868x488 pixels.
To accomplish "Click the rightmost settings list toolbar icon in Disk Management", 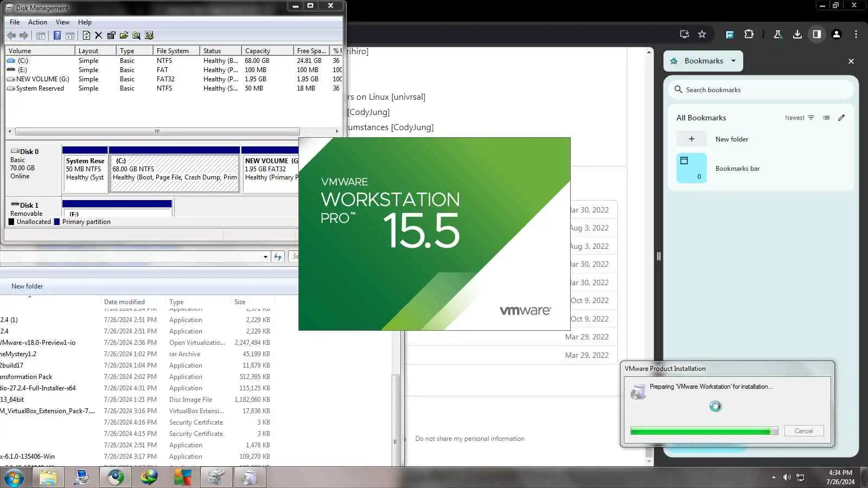I will tap(149, 36).
